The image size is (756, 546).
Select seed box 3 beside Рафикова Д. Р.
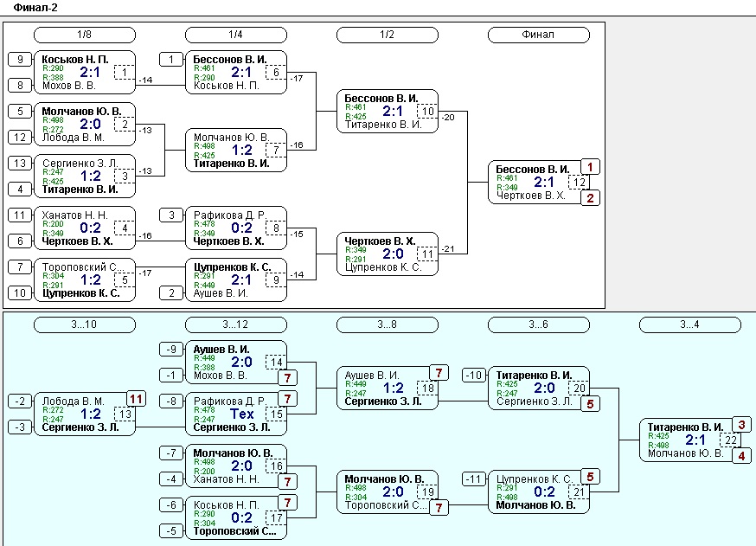[x=171, y=215]
